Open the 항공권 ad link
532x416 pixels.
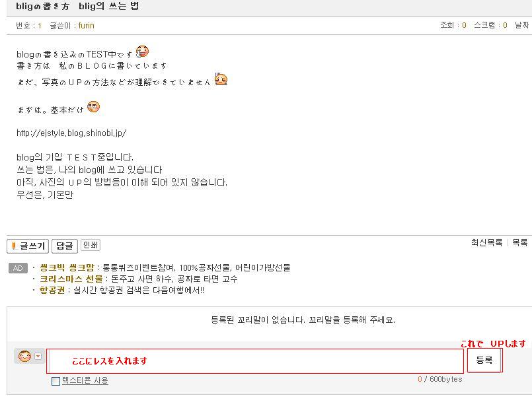pyautogui.click(x=52, y=291)
